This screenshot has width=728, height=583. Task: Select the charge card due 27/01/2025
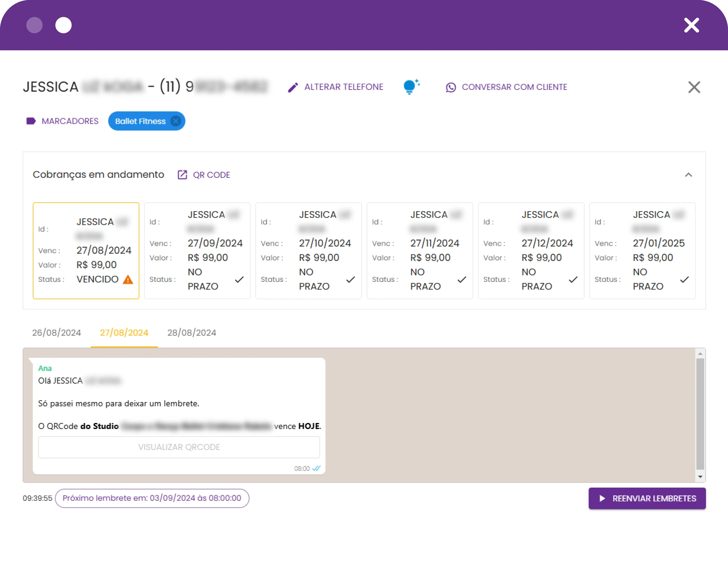642,251
